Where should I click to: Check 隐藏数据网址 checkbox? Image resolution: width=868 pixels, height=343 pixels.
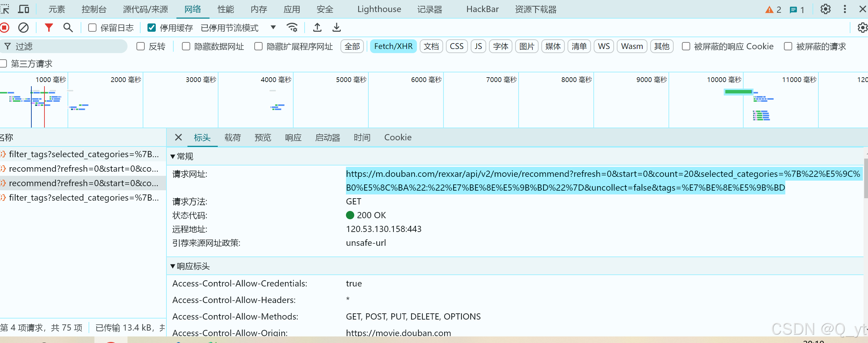[186, 46]
